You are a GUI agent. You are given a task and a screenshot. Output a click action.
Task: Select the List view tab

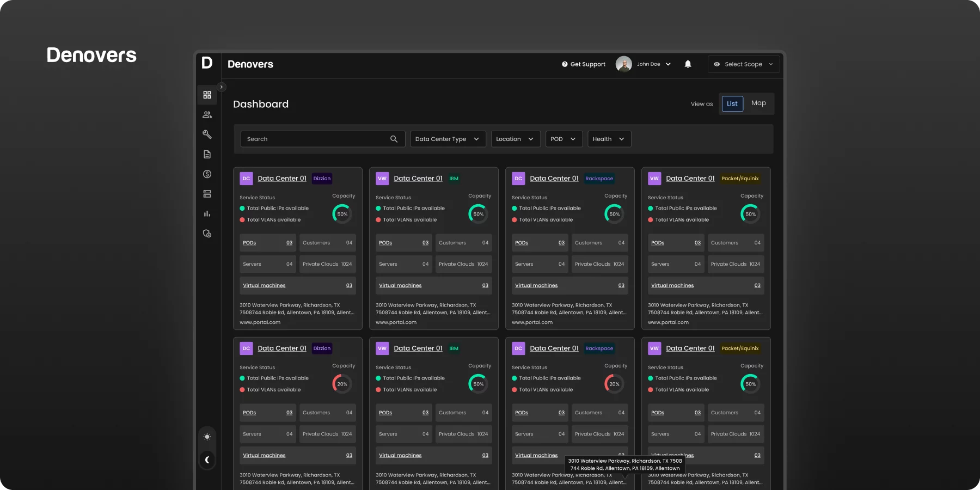point(732,103)
